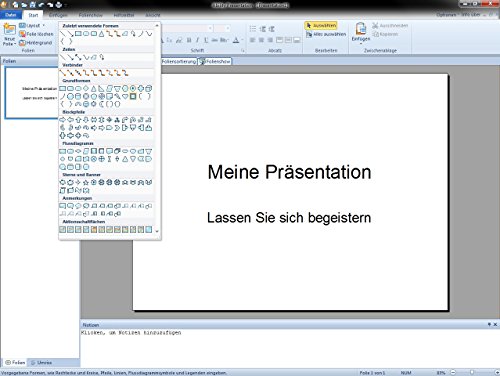This screenshot has width=500, height=376.
Task: Click the save icon in quick access toolbar
Action: tap(33, 5)
